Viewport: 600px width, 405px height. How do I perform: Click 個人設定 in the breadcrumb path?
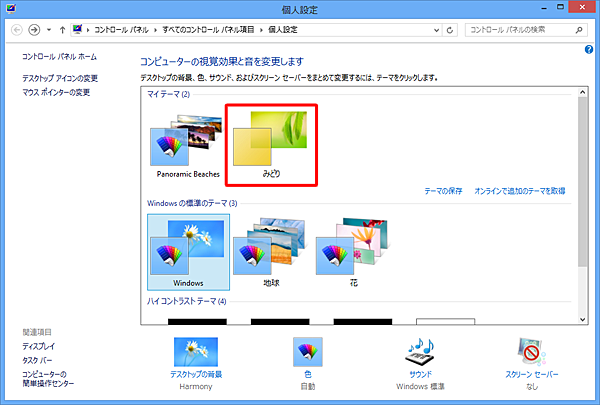pyautogui.click(x=283, y=30)
